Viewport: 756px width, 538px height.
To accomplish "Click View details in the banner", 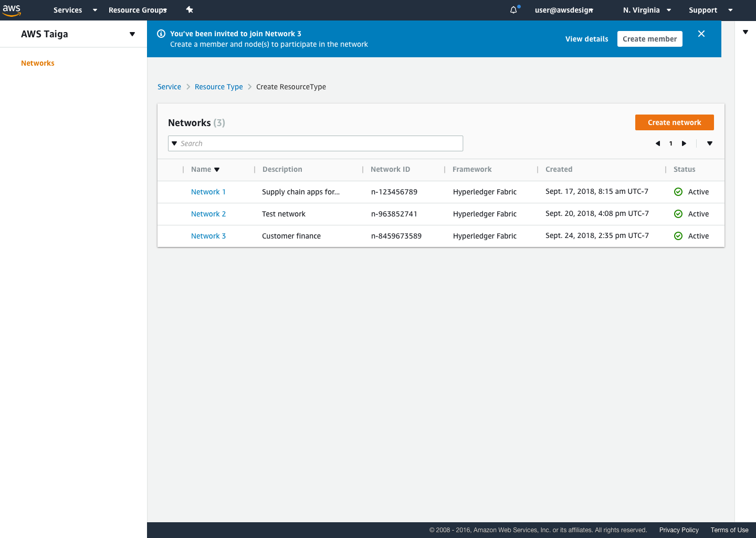I will coord(587,39).
